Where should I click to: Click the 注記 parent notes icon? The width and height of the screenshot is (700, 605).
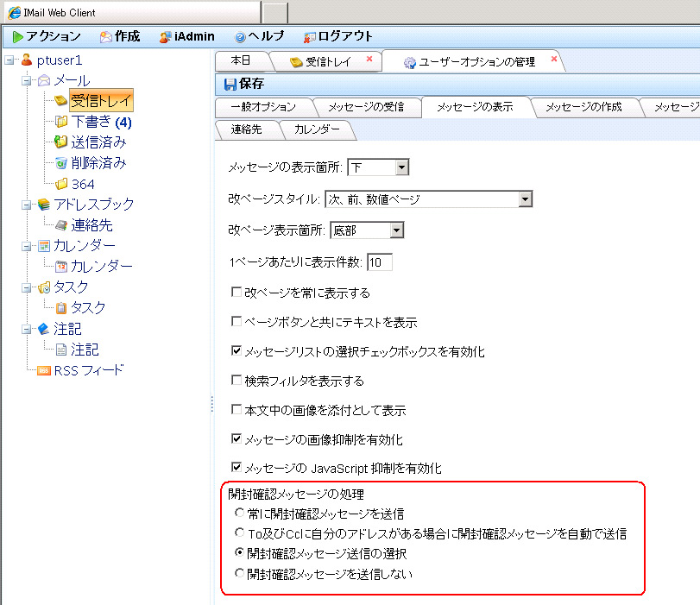[x=44, y=329]
